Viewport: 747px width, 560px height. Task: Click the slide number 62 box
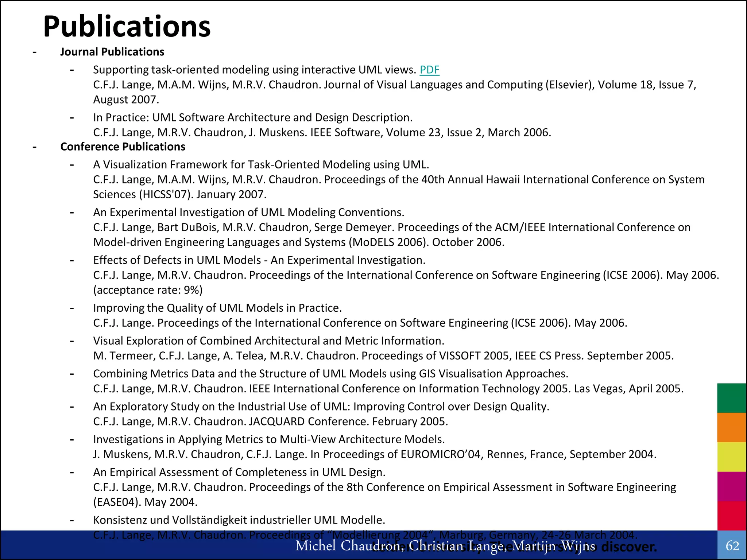[732, 545]
